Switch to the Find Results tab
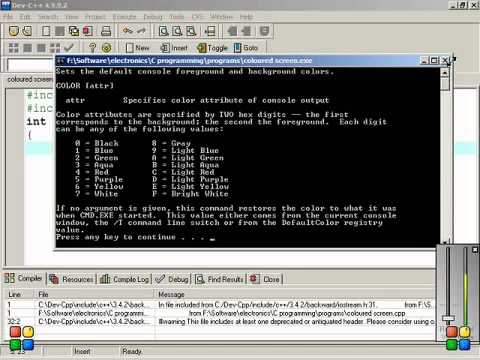The height and width of the screenshot is (360, 480). [219, 279]
